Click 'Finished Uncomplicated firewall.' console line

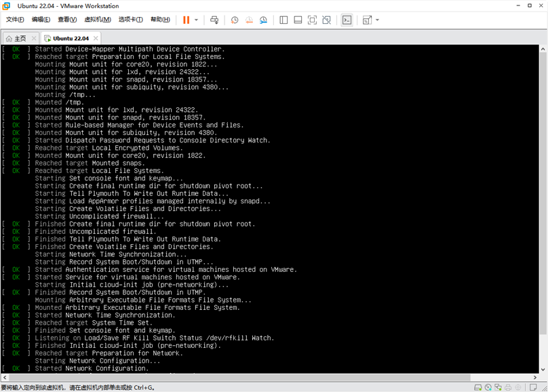coord(96,231)
